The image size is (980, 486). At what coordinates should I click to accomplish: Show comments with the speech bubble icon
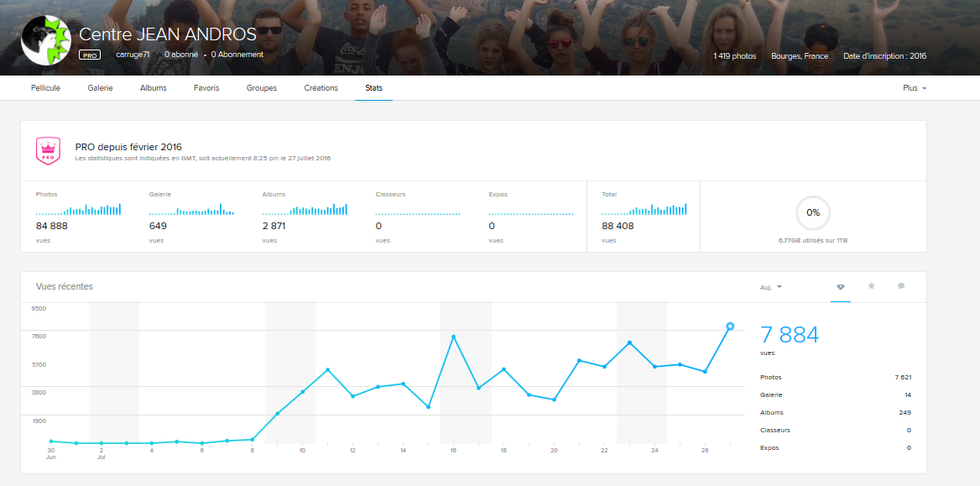click(x=901, y=286)
